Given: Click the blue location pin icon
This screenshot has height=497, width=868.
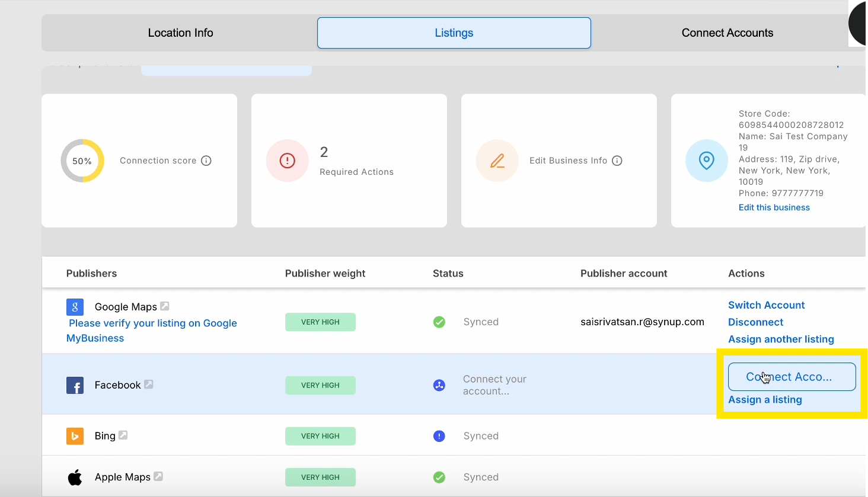Looking at the screenshot, I should (706, 161).
